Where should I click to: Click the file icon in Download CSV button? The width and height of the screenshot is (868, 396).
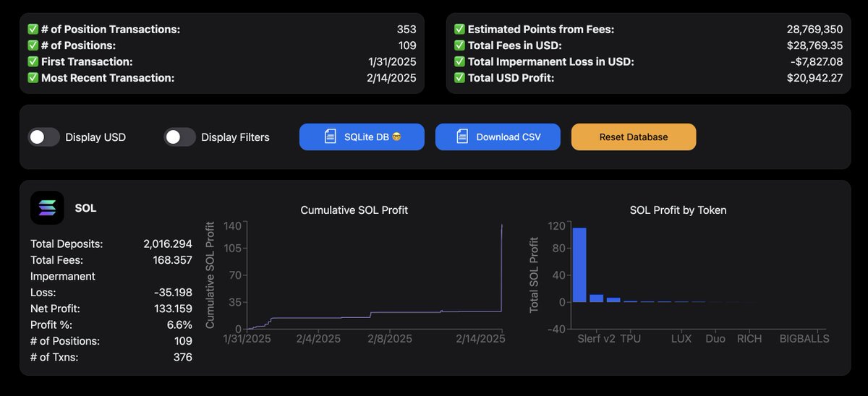click(461, 137)
